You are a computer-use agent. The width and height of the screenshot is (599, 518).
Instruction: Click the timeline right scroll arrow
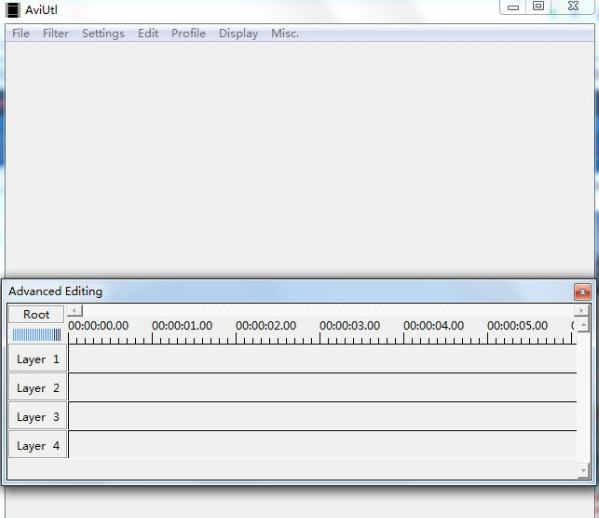tap(581, 310)
